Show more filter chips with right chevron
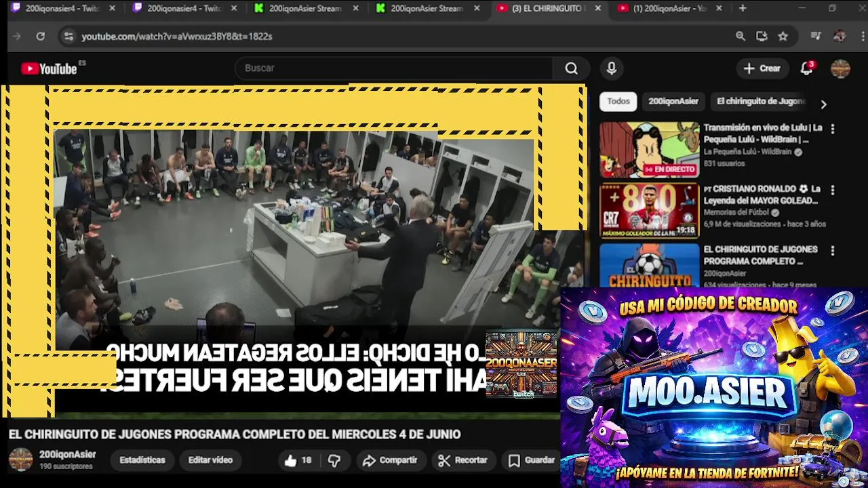This screenshot has height=488, width=868. pyautogui.click(x=823, y=104)
